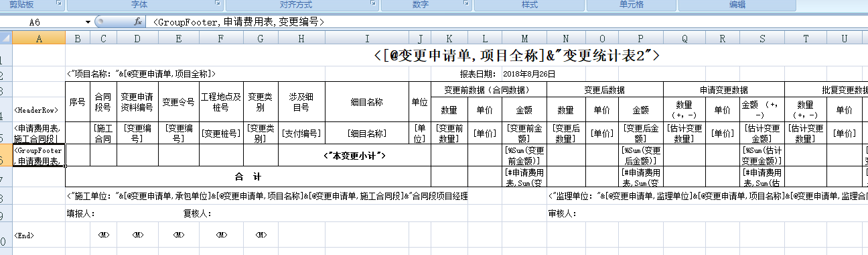Select the [支付编号] cell

tap(301, 133)
